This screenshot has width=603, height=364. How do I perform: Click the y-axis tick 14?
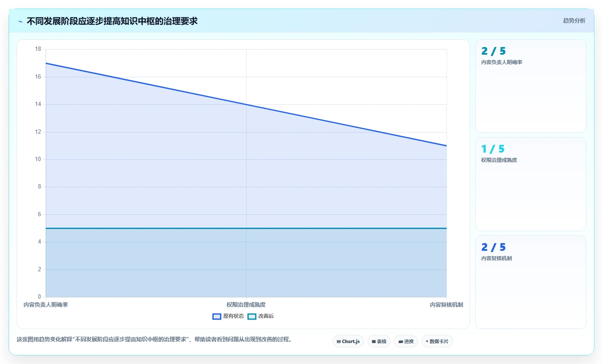[38, 104]
